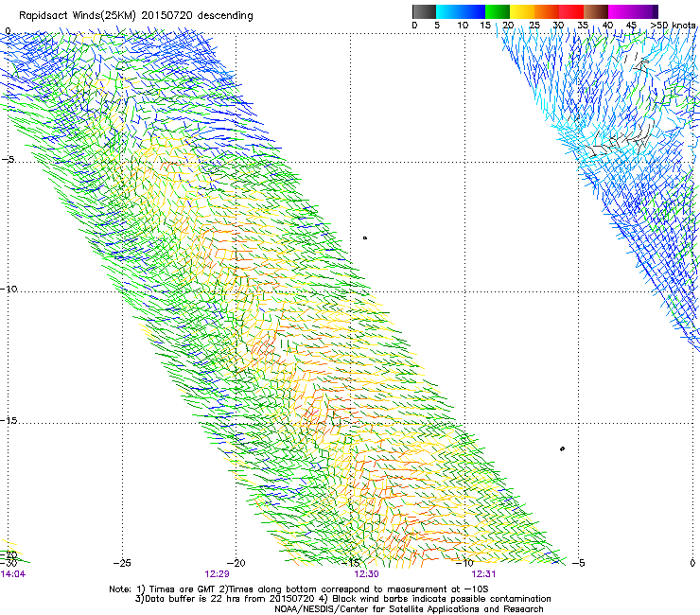Click the green 15-20 knots color band
This screenshot has width=700, height=615.
tap(498, 11)
